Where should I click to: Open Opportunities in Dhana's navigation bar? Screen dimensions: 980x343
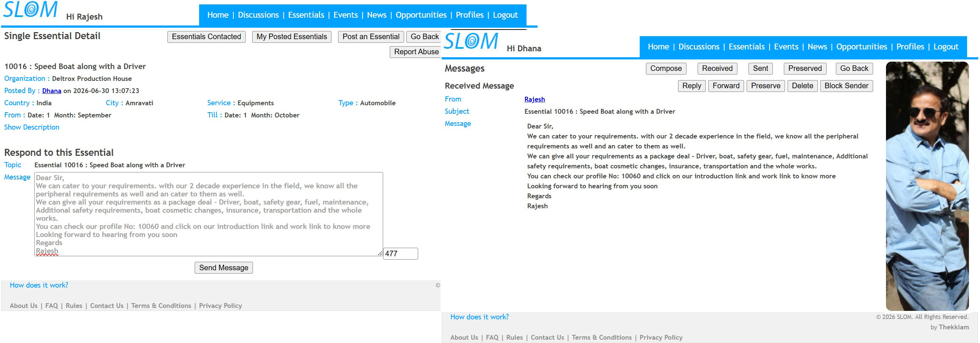862,47
